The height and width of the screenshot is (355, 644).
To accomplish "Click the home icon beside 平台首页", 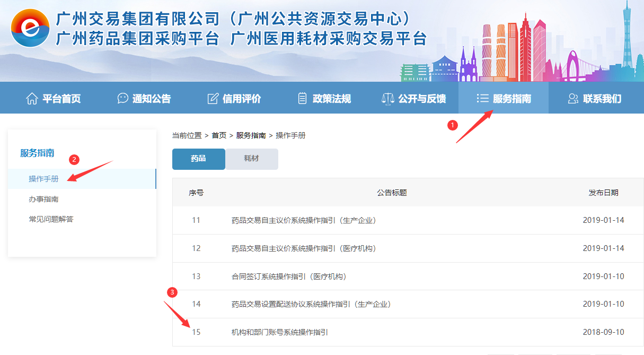I will click(32, 99).
